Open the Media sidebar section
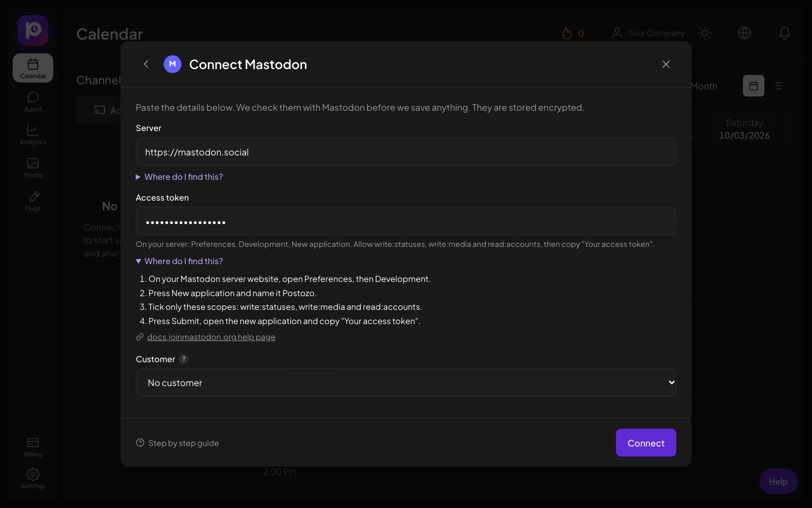The width and height of the screenshot is (812, 508). [x=33, y=168]
